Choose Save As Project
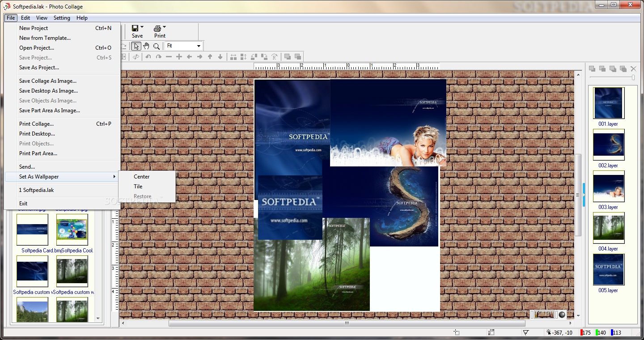This screenshot has height=340, width=644. [62, 68]
